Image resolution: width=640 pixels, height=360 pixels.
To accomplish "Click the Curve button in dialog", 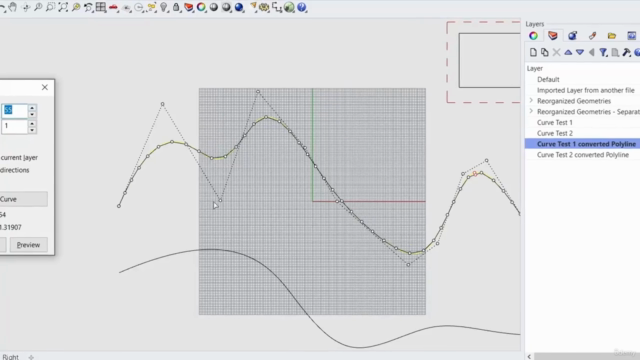I will [24, 199].
